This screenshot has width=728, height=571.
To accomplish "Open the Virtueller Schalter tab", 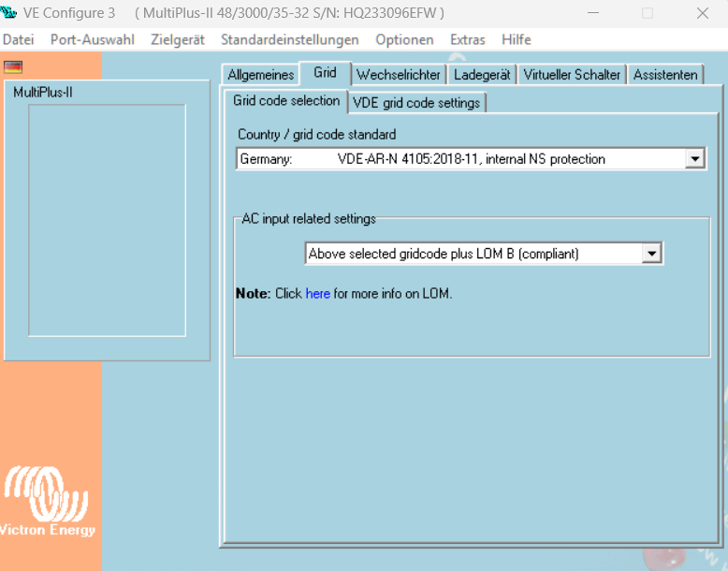I will pos(572,75).
